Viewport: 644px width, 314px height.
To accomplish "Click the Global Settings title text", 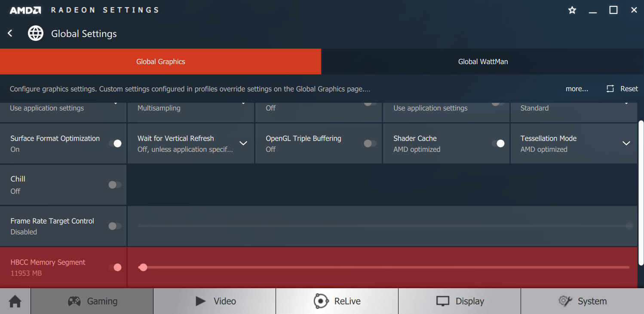I will 84,34.
